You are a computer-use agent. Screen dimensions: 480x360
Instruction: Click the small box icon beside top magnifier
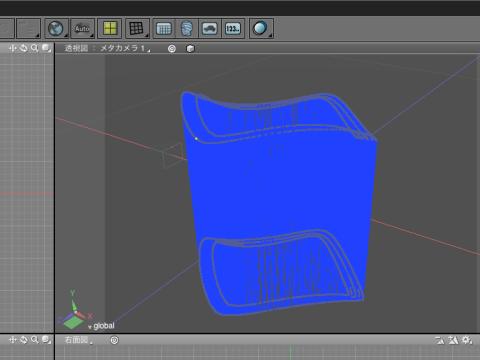pyautogui.click(x=46, y=48)
